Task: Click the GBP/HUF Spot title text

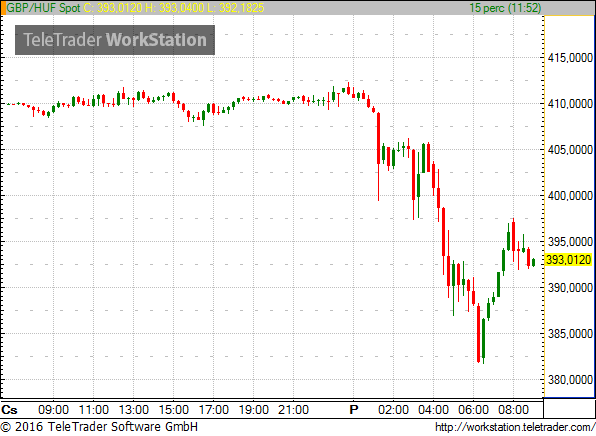Action: pyautogui.click(x=43, y=8)
